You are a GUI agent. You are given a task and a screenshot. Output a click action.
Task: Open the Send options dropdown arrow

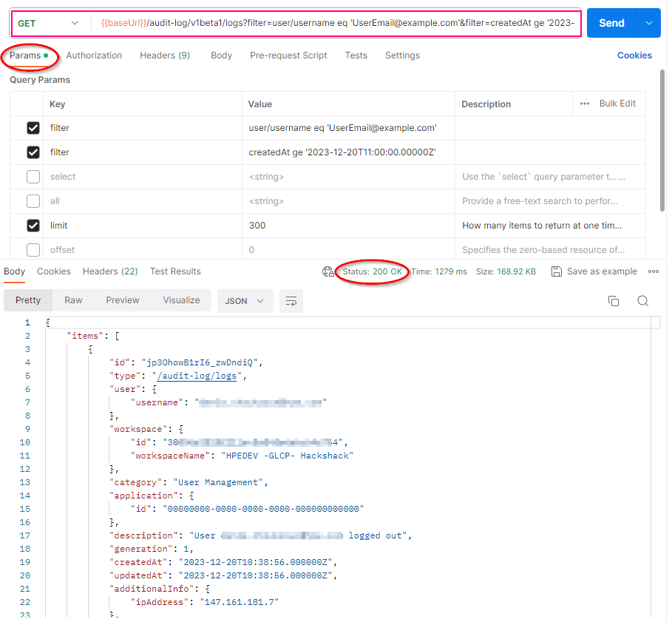coord(649,23)
